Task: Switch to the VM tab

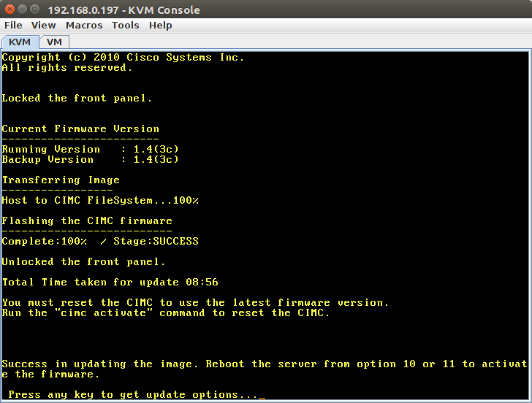Action: [x=54, y=42]
